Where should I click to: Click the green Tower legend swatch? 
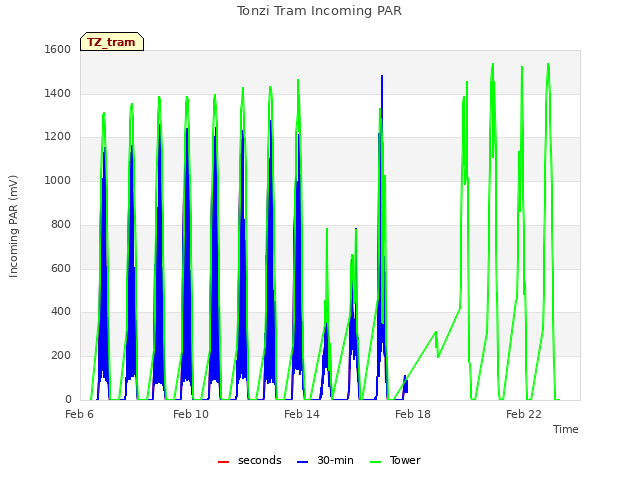(x=375, y=462)
